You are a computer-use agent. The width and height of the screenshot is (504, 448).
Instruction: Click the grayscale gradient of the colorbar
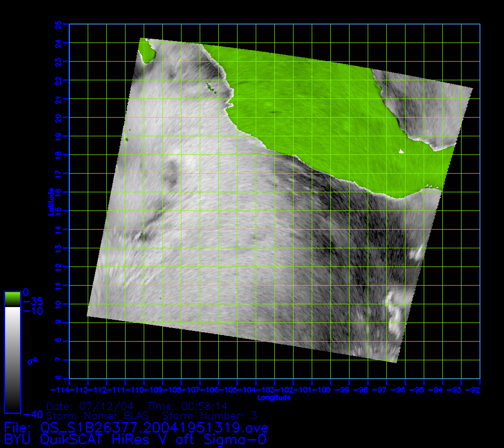coord(12,359)
